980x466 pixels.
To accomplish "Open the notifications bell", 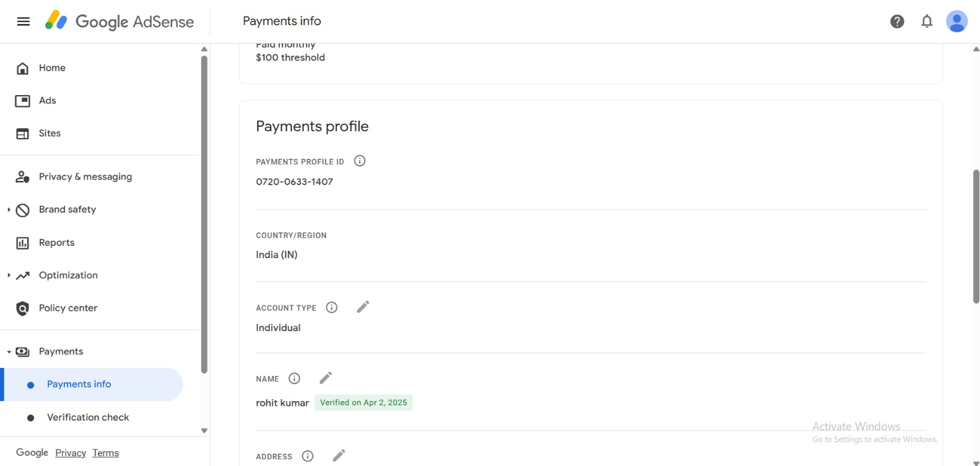I will 927,21.
